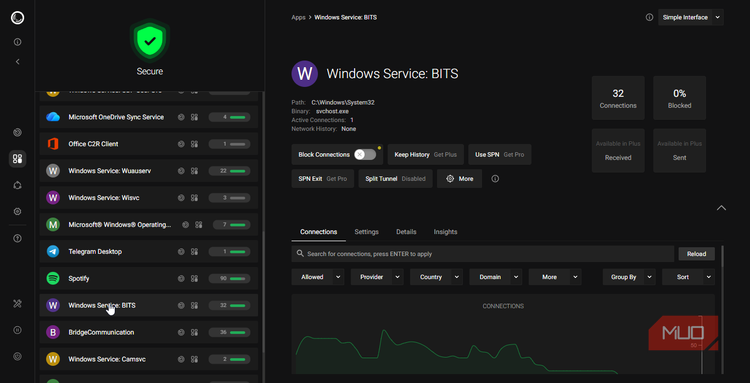750x383 pixels.
Task: Click the search for connections field
Action: tap(483, 254)
